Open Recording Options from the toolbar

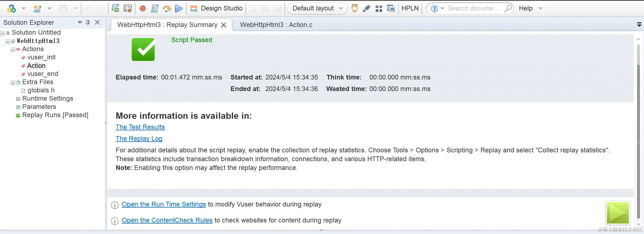[x=128, y=9]
